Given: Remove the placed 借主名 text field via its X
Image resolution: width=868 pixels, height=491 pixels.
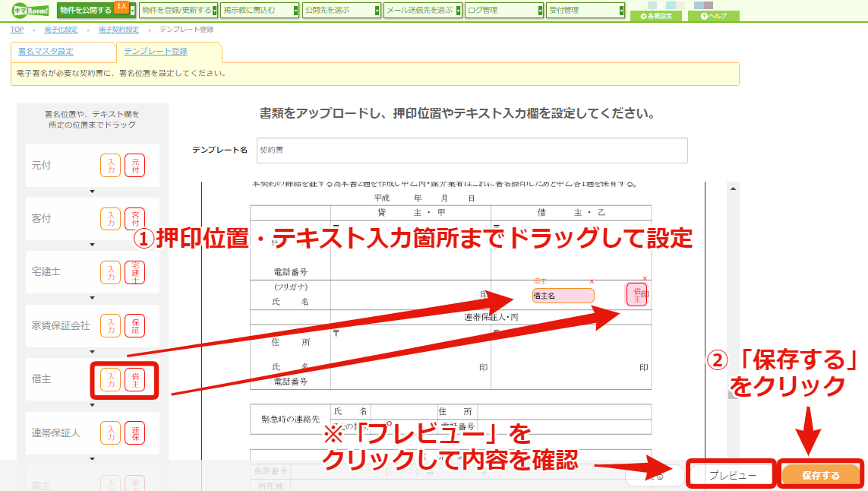Looking at the screenshot, I should point(592,282).
